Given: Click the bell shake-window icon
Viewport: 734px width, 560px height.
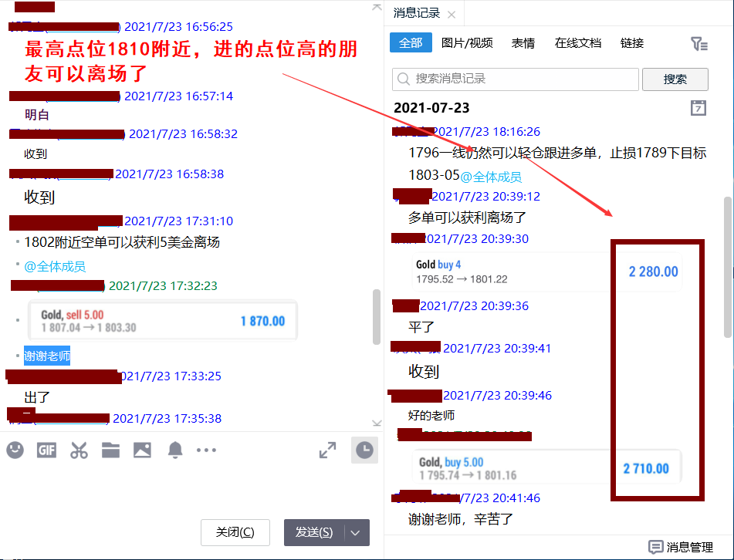Looking at the screenshot, I should coord(175,450).
